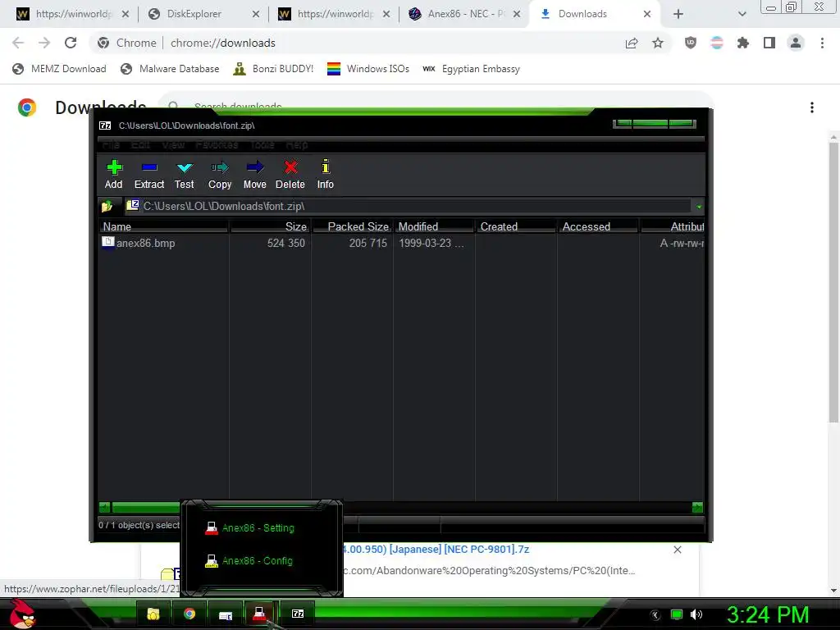This screenshot has height=630, width=840.
Task: Sort by the Size column header
Action: coord(270,226)
